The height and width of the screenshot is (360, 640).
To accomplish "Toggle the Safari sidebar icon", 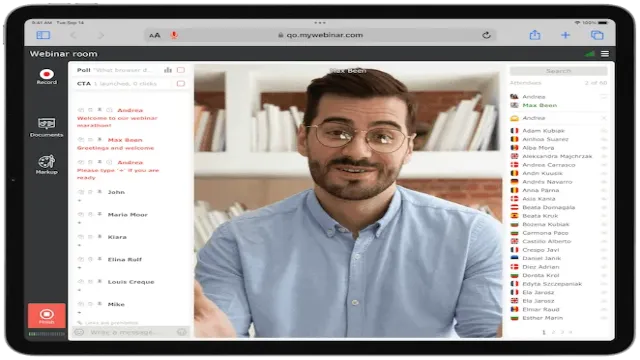I will [43, 35].
